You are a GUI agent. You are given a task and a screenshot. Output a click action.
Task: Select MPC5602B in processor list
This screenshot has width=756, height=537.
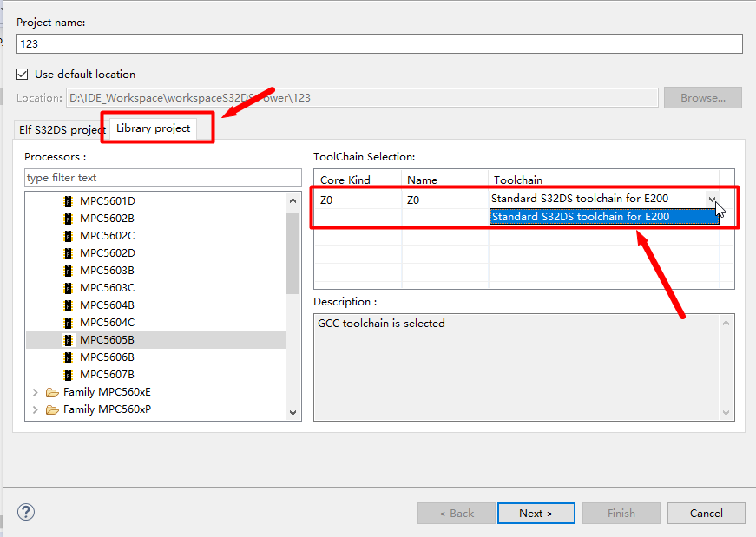point(107,219)
